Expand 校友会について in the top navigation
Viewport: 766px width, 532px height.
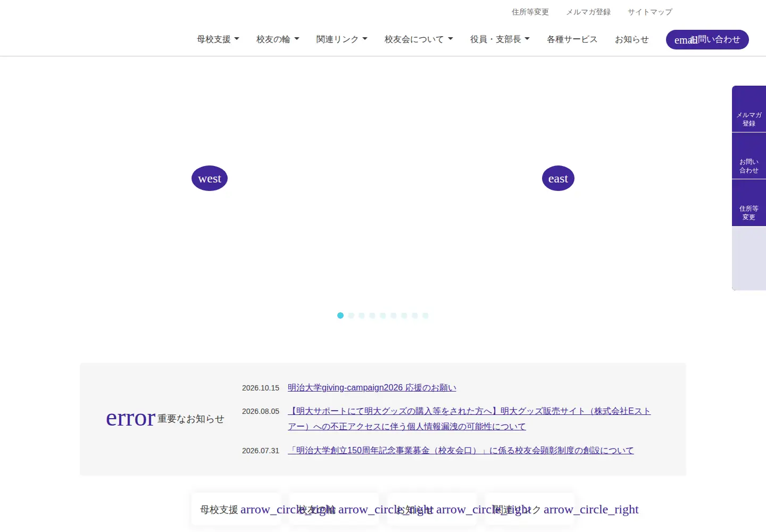pyautogui.click(x=419, y=39)
